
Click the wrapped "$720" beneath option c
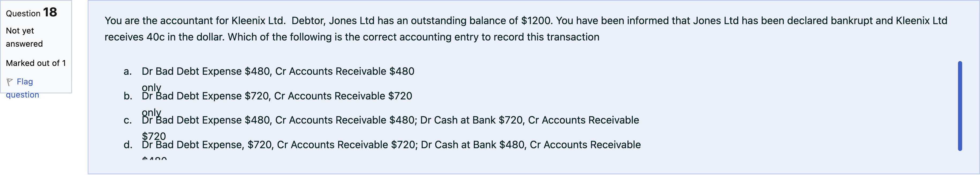154,136
